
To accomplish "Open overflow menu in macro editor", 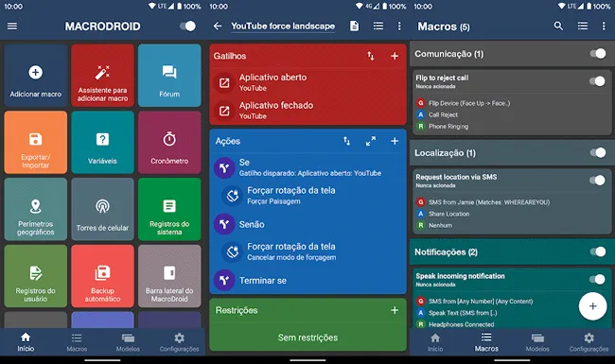I will point(399,26).
